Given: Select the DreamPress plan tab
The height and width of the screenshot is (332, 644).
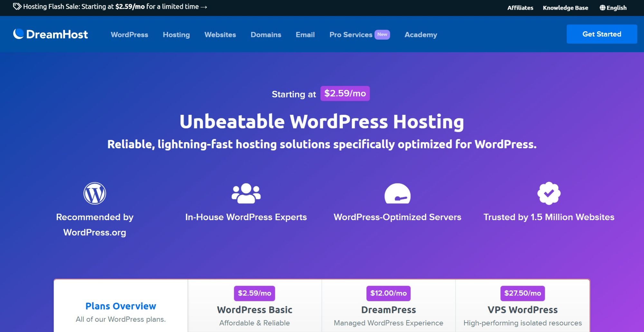Looking at the screenshot, I should pos(388,309).
